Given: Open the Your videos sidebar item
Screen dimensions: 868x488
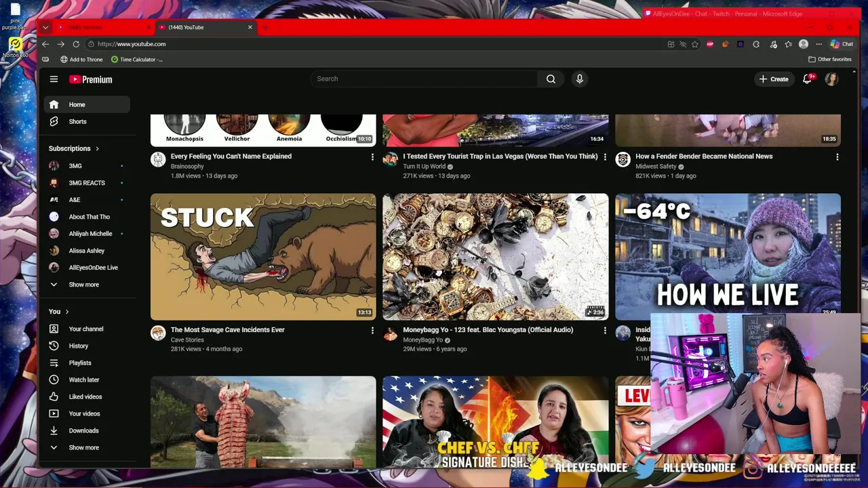Looking at the screenshot, I should tap(87, 413).
